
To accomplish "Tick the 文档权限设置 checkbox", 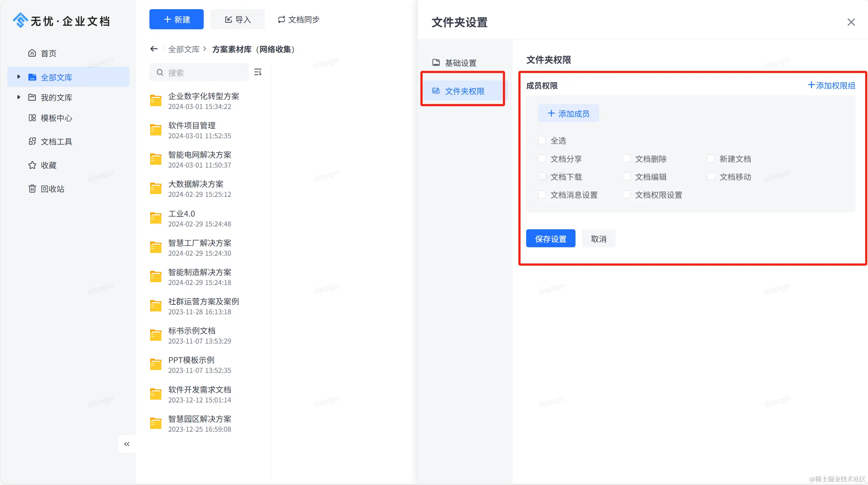I will [x=627, y=195].
